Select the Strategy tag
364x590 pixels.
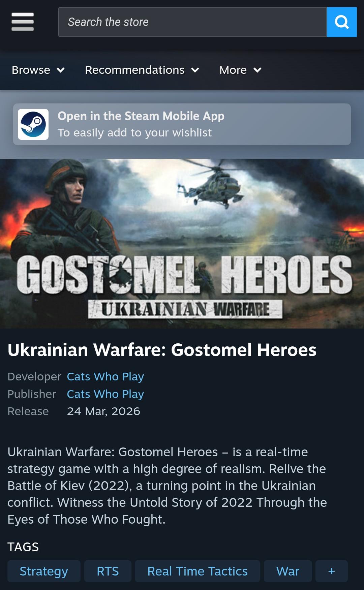click(44, 571)
